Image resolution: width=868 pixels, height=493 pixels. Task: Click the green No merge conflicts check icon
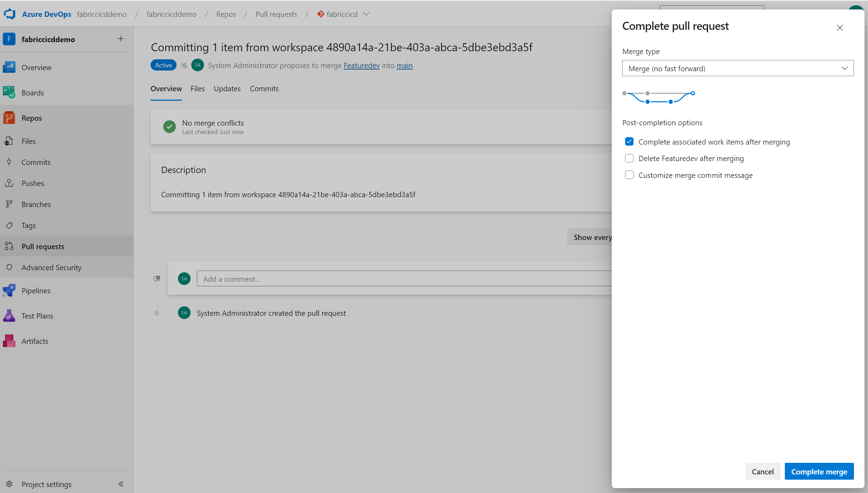point(170,127)
